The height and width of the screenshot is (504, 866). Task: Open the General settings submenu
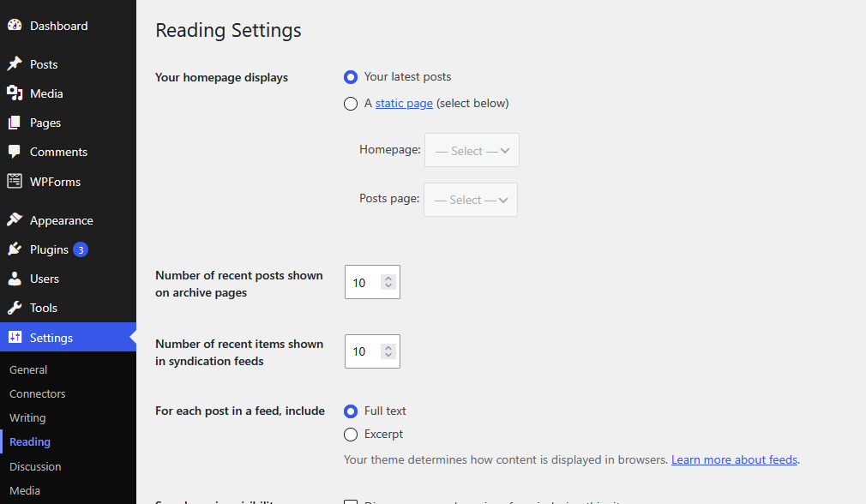(x=28, y=370)
